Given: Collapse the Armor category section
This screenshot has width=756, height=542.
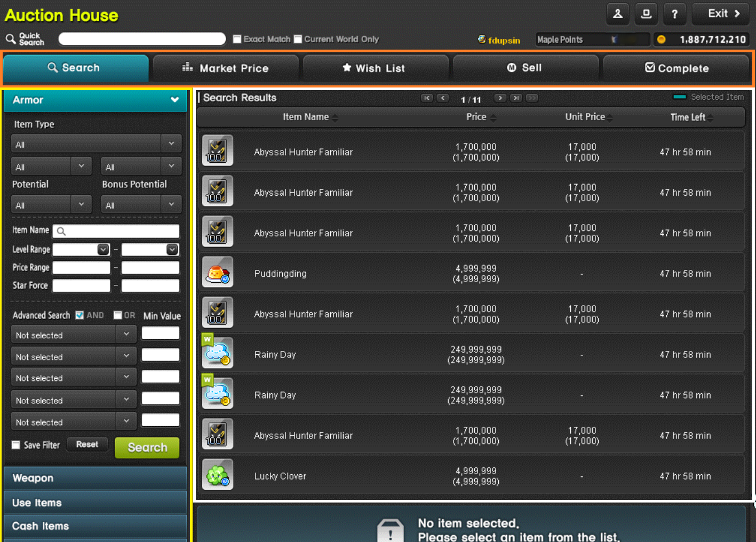Looking at the screenshot, I should click(174, 100).
